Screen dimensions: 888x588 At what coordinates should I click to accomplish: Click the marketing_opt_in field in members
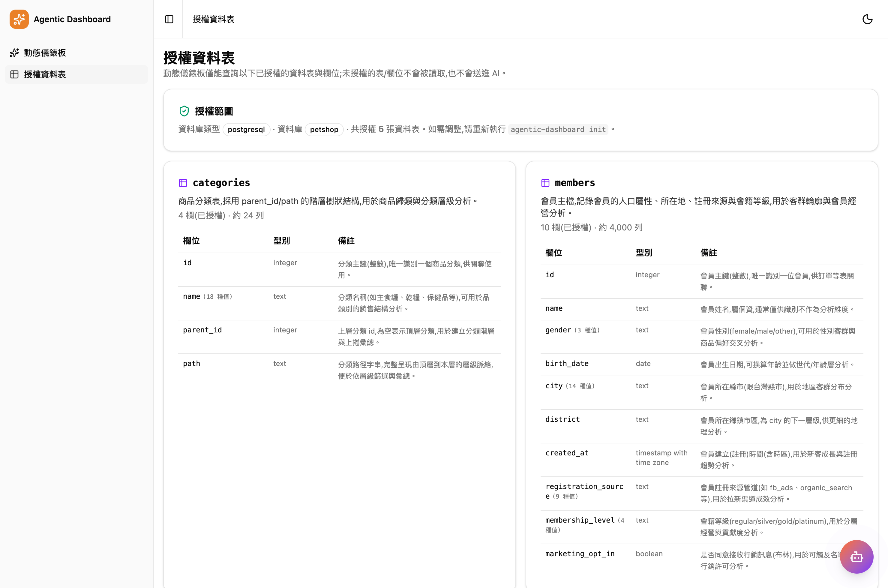[x=580, y=553]
